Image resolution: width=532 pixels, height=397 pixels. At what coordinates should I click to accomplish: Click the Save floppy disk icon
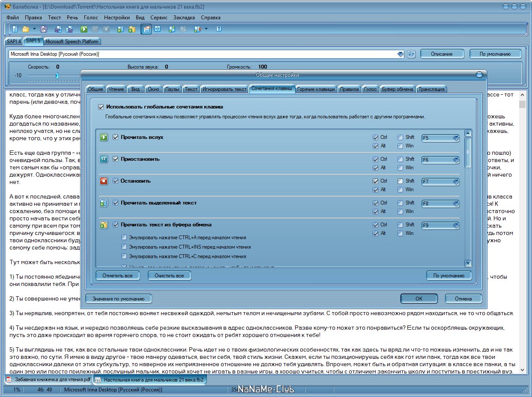pyautogui.click(x=43, y=29)
